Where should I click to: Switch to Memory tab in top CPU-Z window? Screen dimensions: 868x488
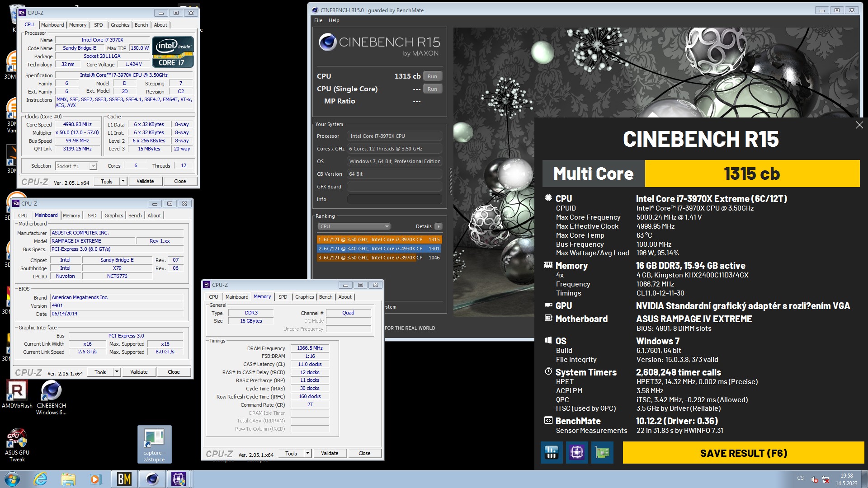[78, 25]
